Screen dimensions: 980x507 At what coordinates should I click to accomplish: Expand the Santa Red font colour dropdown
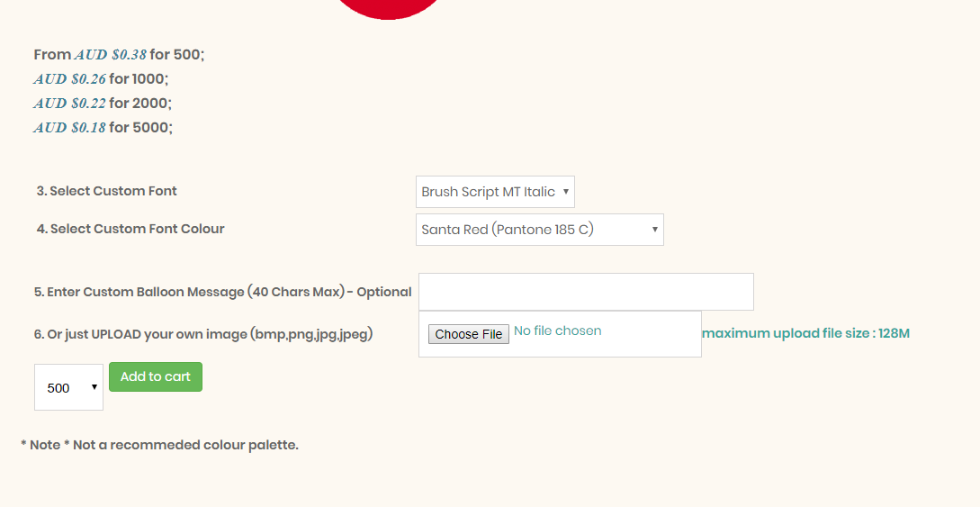click(x=539, y=230)
